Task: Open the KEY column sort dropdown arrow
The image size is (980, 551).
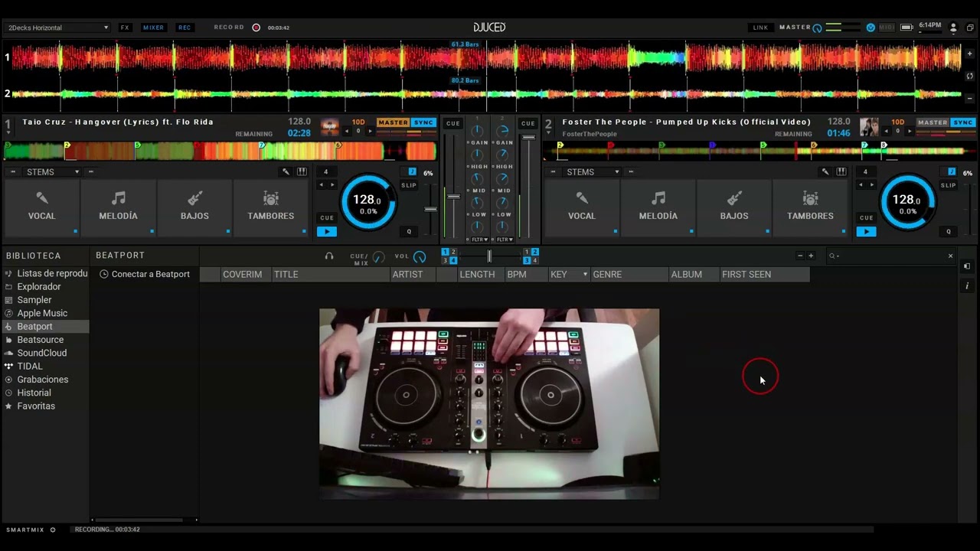Action: (585, 274)
